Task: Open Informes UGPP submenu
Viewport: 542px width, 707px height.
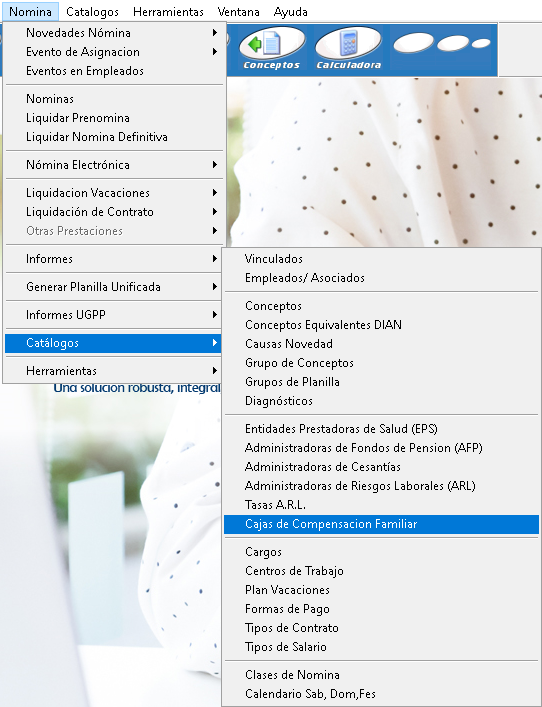Action: 114,315
